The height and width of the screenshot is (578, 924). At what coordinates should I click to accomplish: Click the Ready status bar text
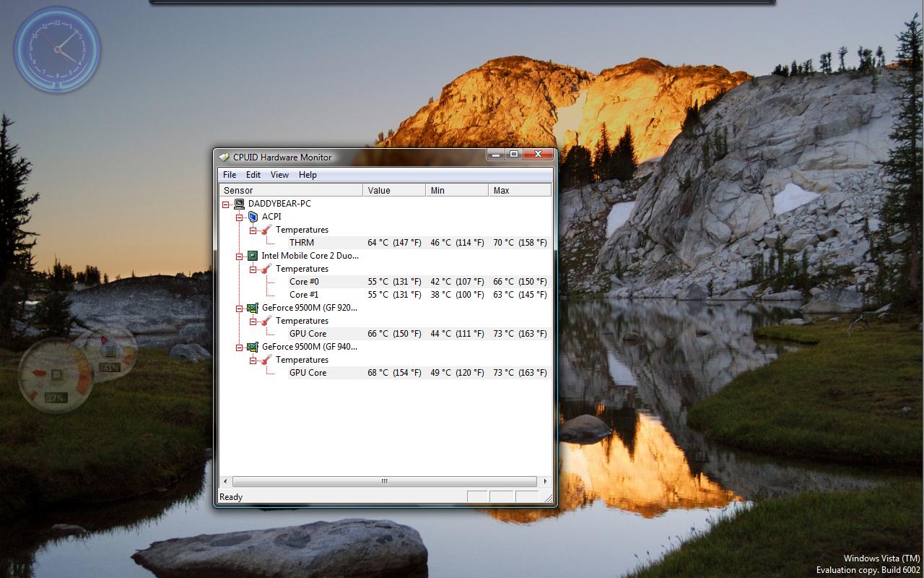click(231, 497)
